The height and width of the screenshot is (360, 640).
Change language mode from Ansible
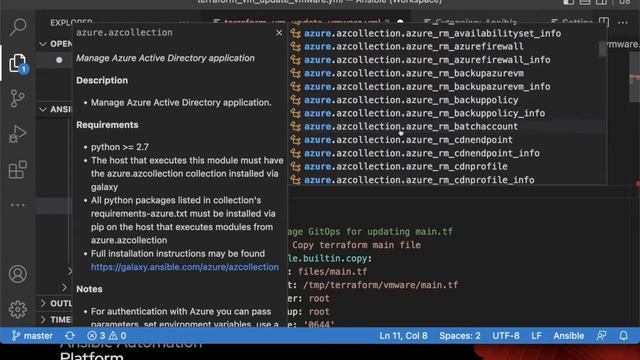coord(569,336)
